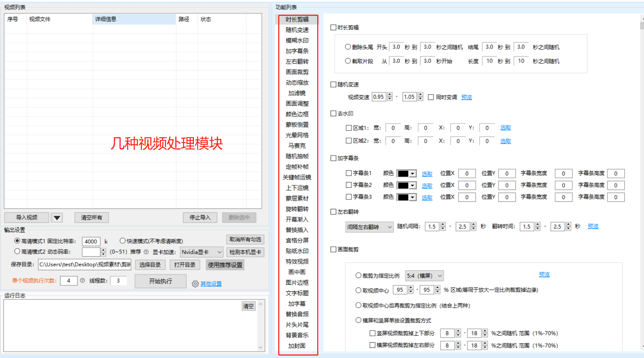
Task: Select 马赛克 in the function list
Action: click(297, 146)
